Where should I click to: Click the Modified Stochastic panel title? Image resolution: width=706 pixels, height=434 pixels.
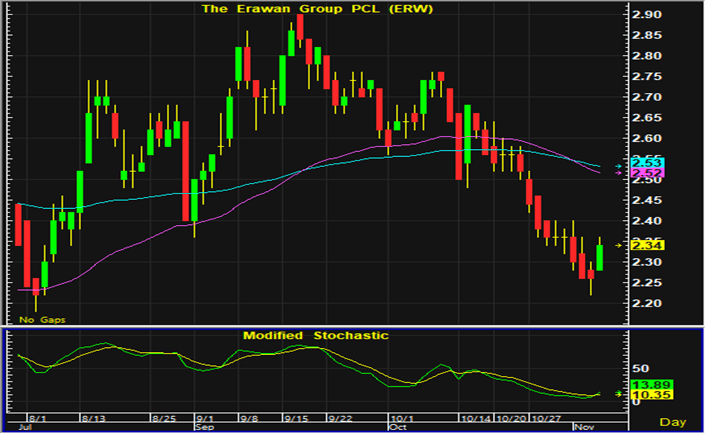[x=315, y=334]
